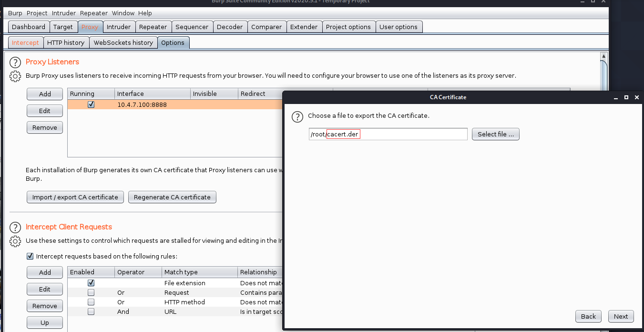Go to the Intercept sub-tab

pos(25,42)
